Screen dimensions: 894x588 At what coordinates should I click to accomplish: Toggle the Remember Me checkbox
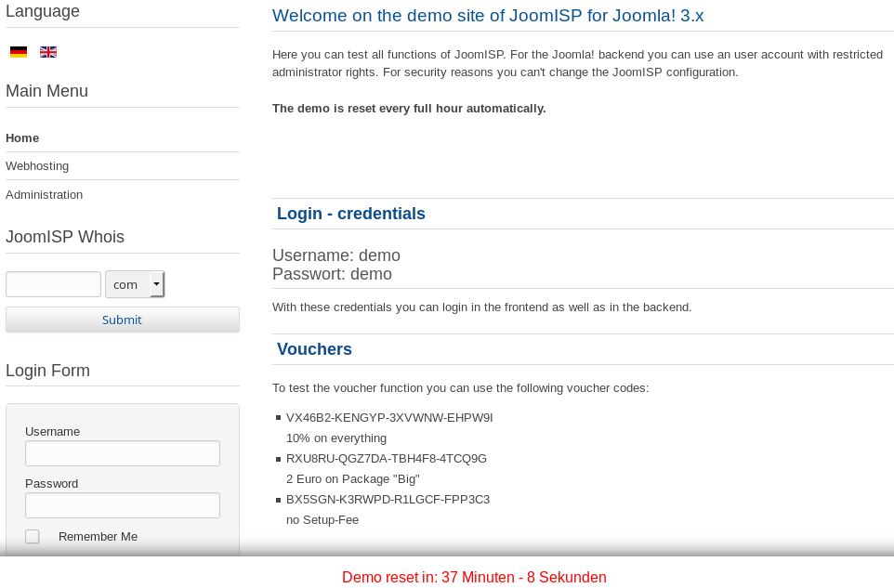[x=33, y=536]
